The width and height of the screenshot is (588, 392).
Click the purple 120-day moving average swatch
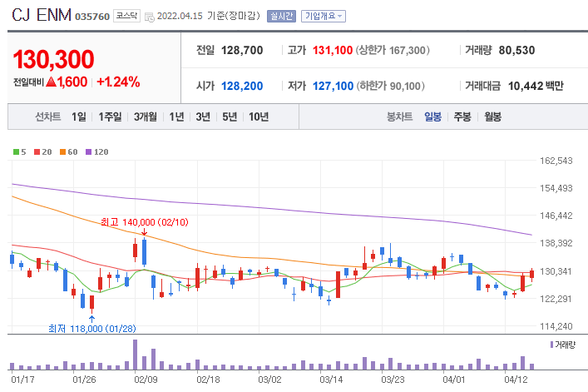tap(88, 152)
